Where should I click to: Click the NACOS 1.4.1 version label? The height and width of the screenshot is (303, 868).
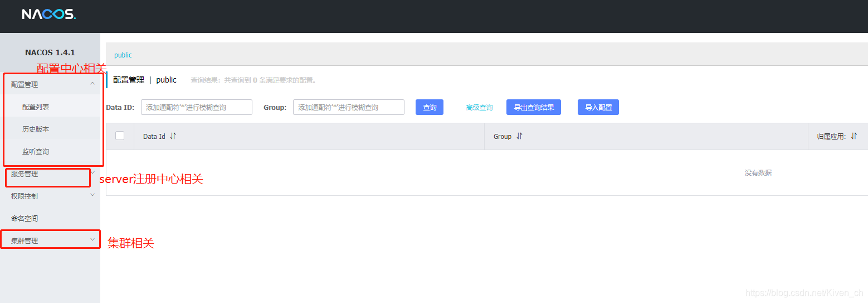(50, 52)
